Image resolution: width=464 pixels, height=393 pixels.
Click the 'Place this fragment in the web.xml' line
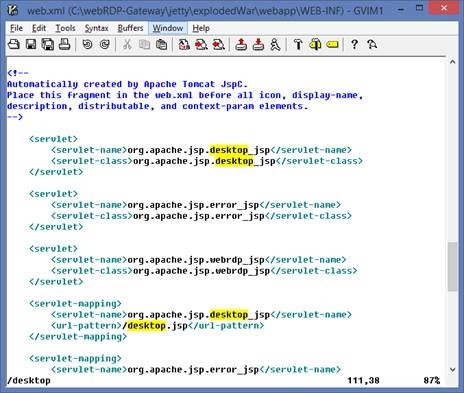185,95
